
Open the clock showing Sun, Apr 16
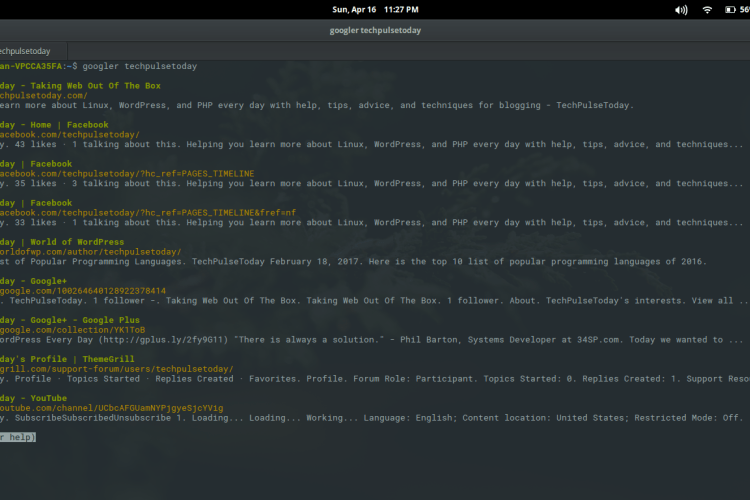375,10
